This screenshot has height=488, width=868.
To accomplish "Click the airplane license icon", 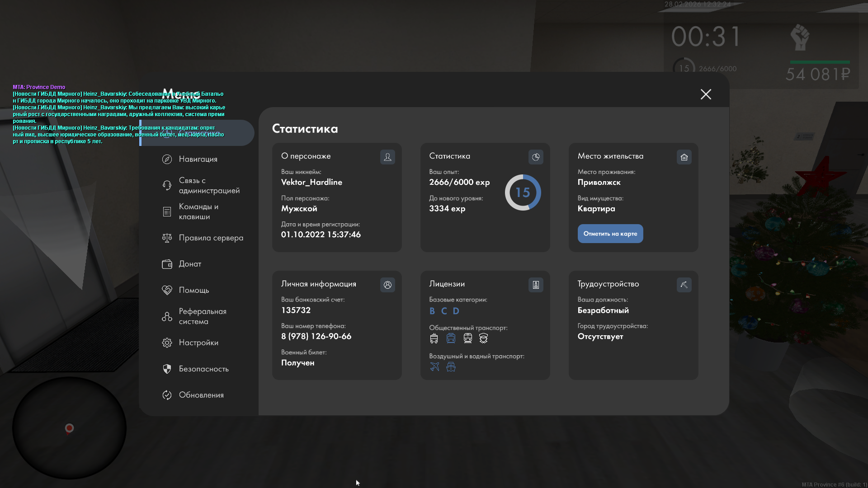I will tap(434, 367).
